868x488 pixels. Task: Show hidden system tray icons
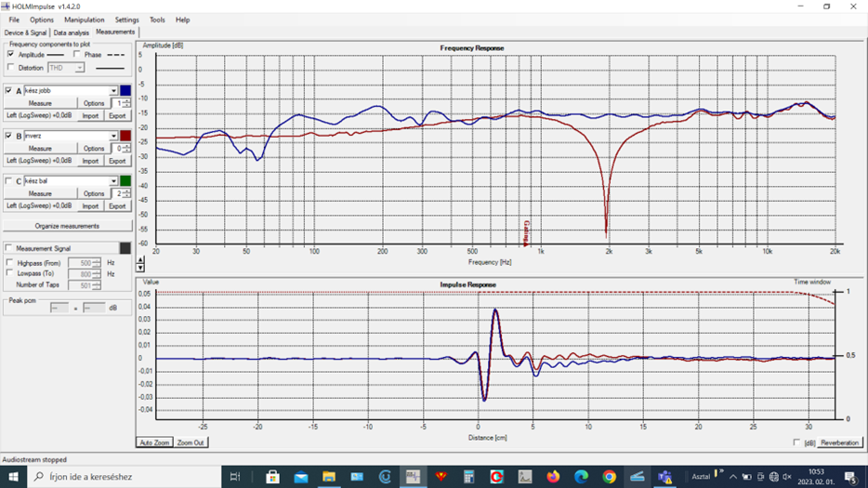point(733,476)
